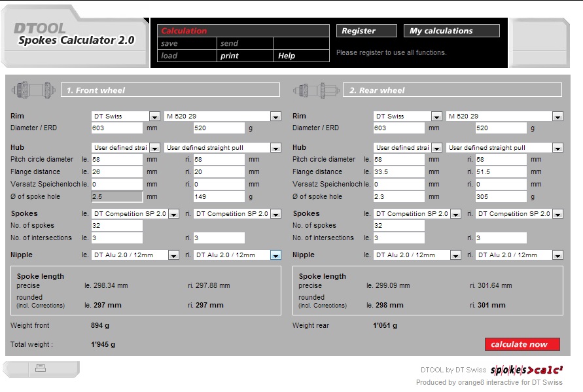Click the Register button

[x=366, y=31]
